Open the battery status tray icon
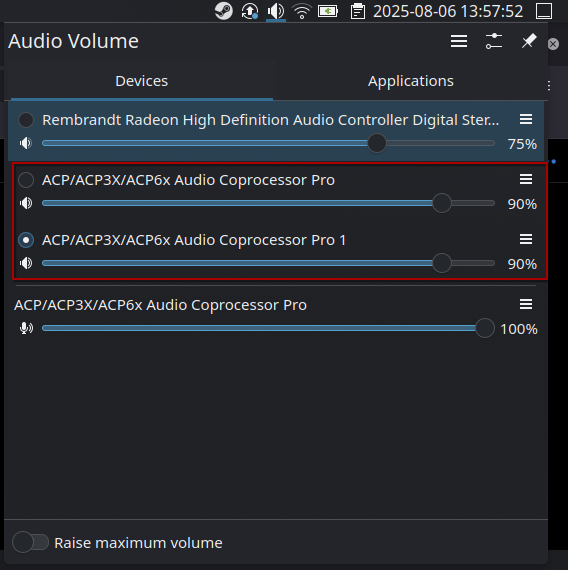 point(328,11)
